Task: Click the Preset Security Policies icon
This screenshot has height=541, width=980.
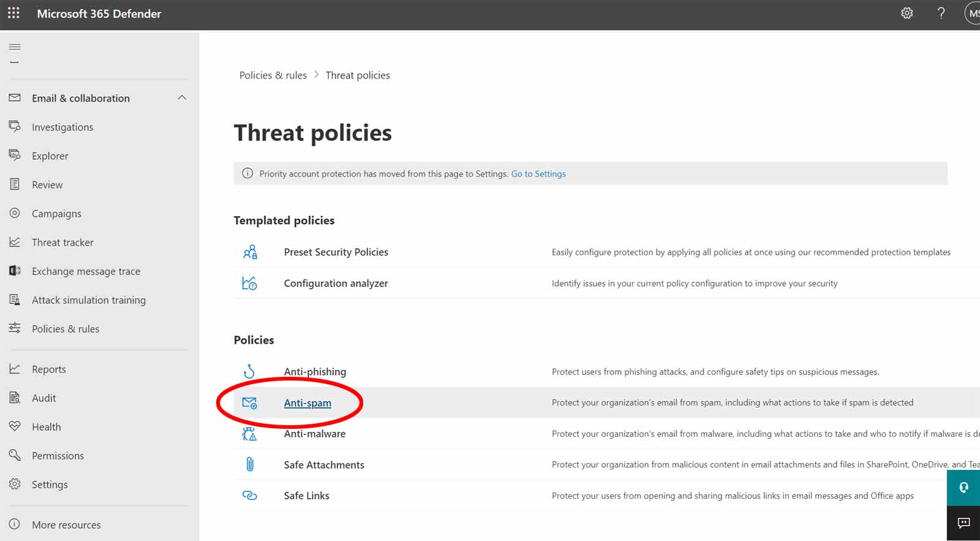Action: click(250, 252)
